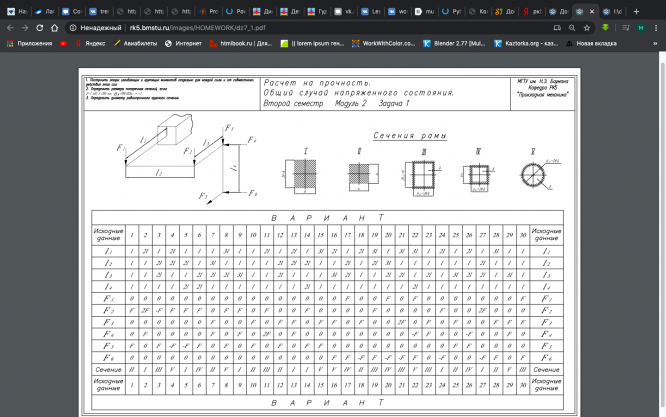Open the green download arrow extension
Screen dimensions: 666x417
tap(605, 28)
